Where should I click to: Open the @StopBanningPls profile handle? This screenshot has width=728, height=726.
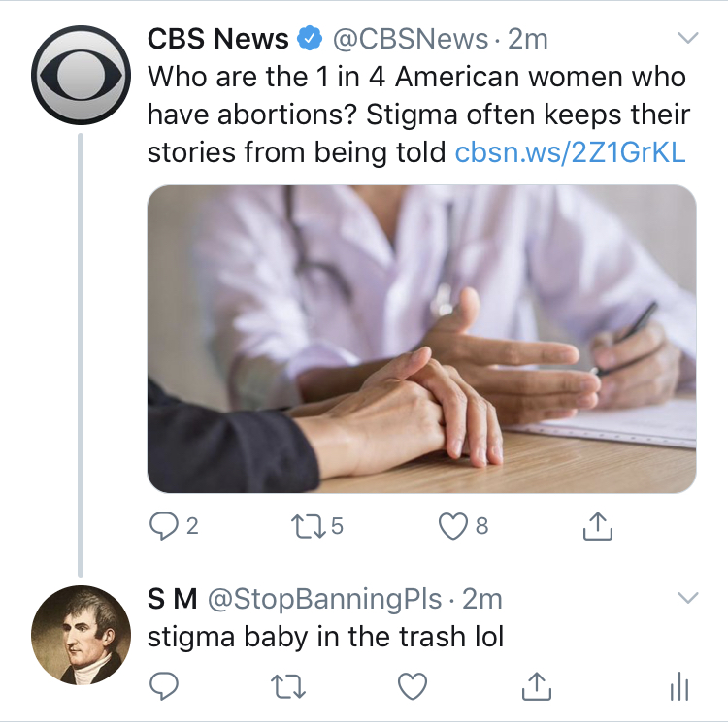326,599
